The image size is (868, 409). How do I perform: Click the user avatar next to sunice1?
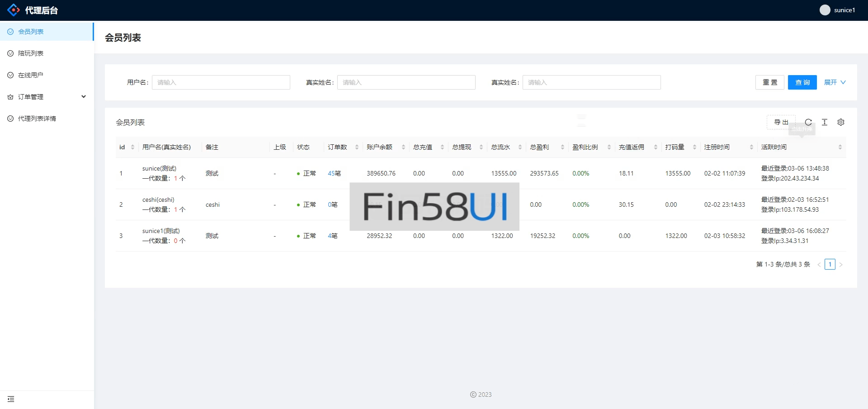pos(826,10)
